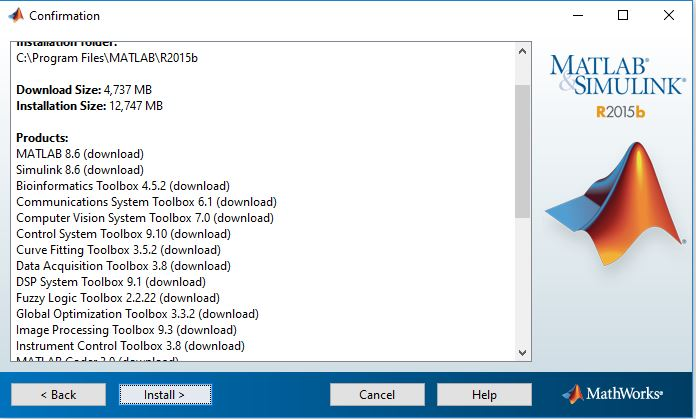Select the Simulink 8.6 (download) line
Screen dimensions: 696x419
coord(80,170)
